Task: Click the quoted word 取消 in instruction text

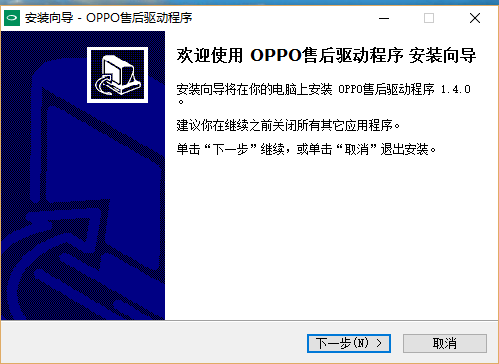Action: click(357, 149)
